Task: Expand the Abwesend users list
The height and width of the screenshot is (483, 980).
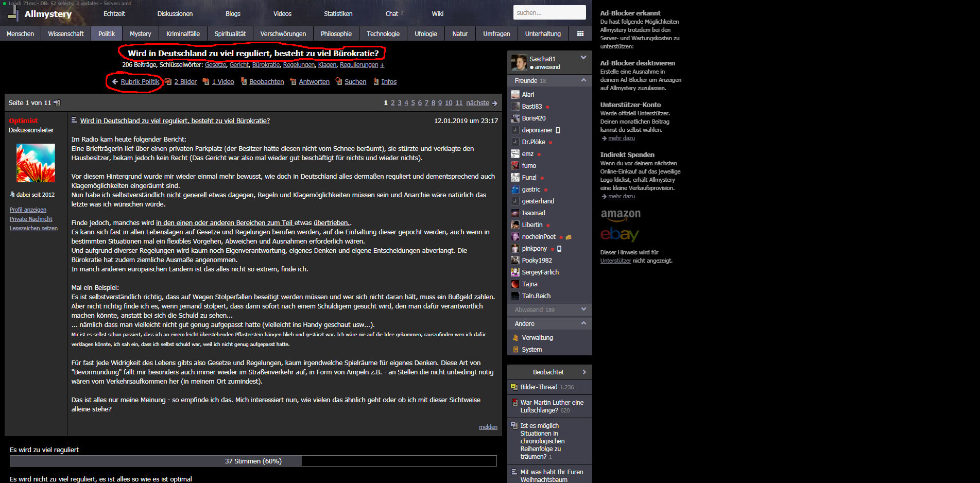Action: tap(583, 309)
